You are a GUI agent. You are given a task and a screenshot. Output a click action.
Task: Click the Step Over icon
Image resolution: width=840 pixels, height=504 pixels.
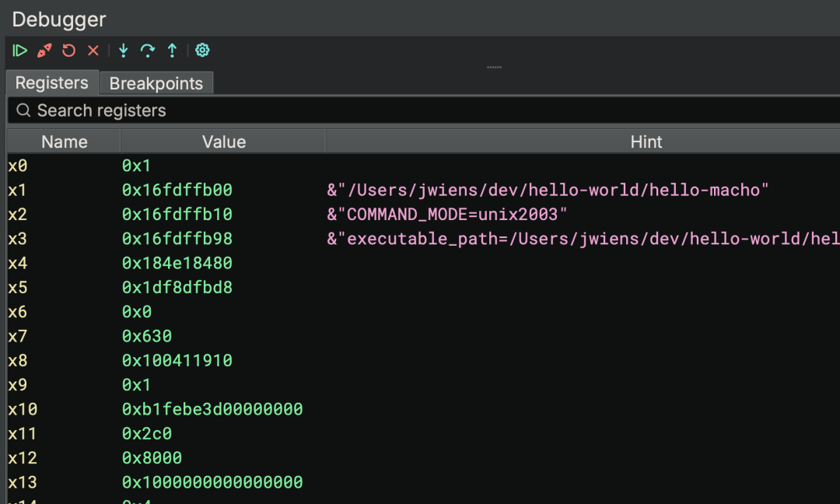[x=148, y=51]
